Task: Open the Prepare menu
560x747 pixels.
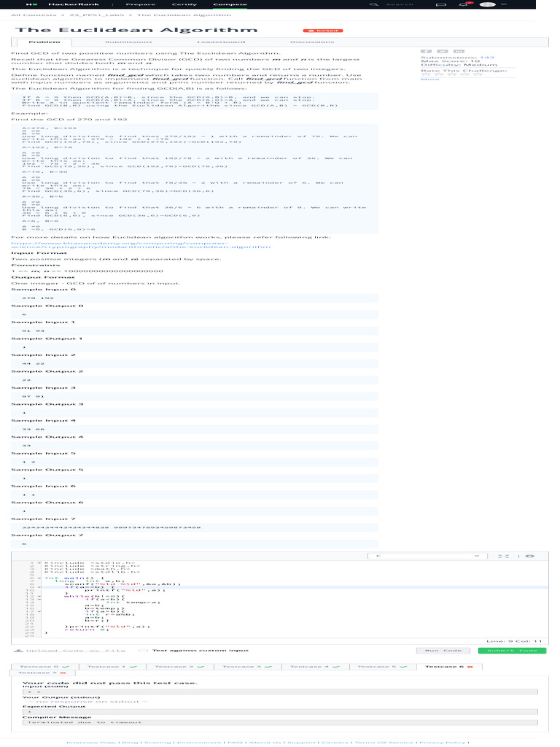Action: pyautogui.click(x=141, y=4)
